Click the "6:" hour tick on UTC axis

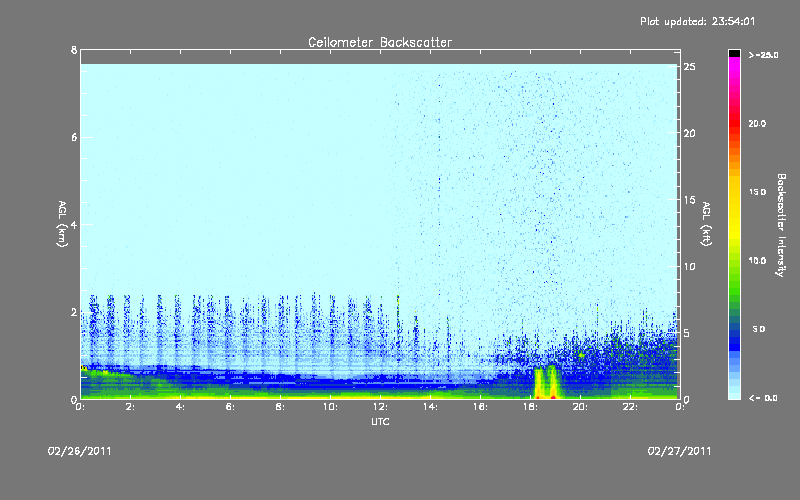(230, 407)
